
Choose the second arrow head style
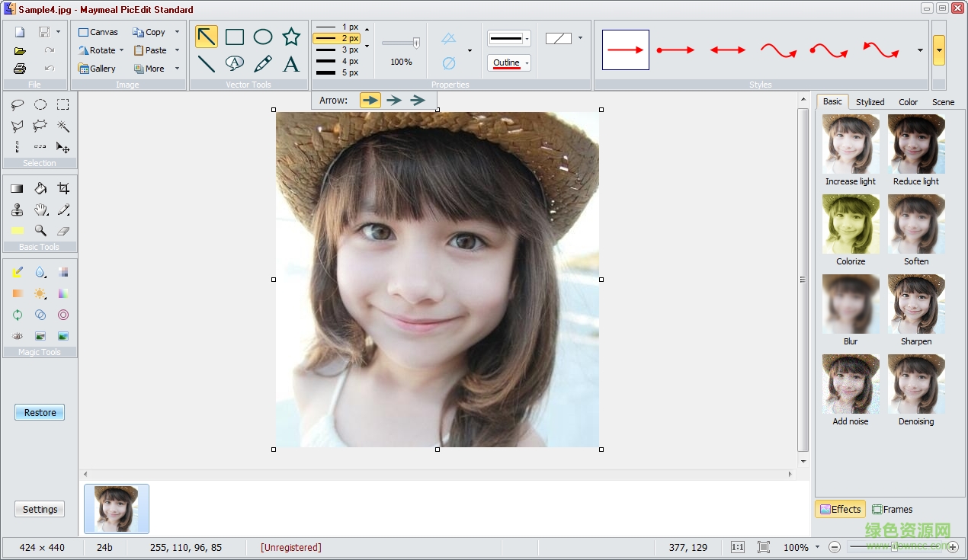(394, 100)
